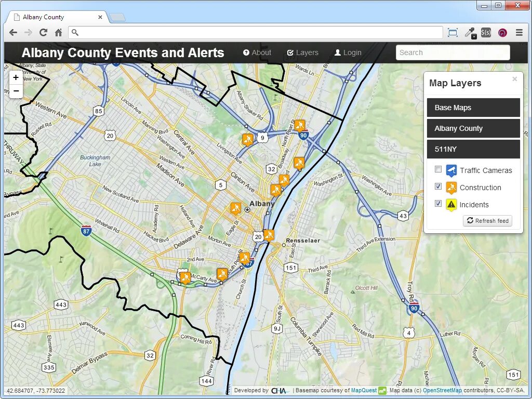Open a new browser tab

point(118,18)
